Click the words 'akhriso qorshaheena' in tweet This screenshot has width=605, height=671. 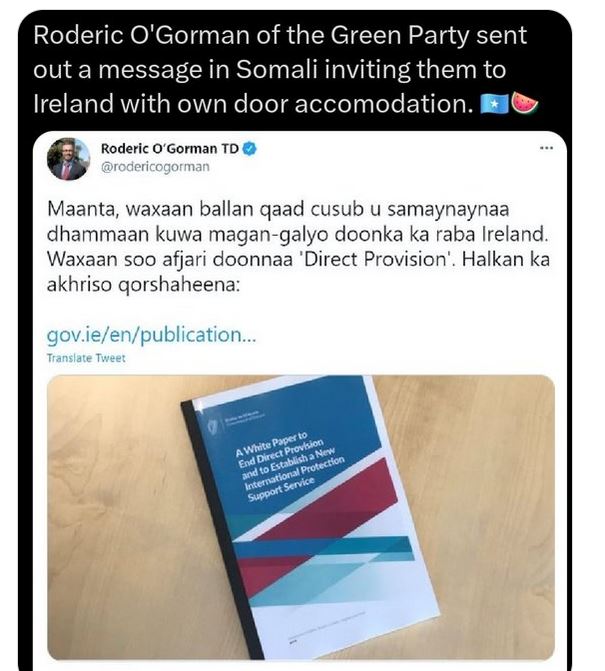click(143, 285)
